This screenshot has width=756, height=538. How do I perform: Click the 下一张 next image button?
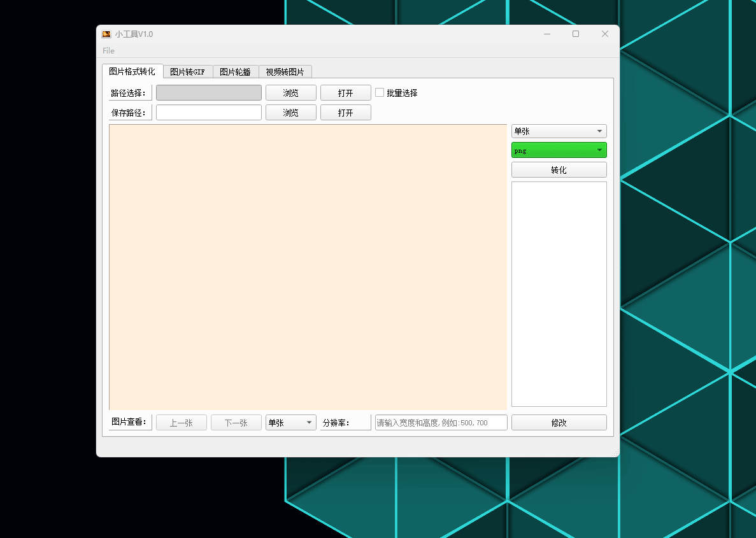click(236, 422)
